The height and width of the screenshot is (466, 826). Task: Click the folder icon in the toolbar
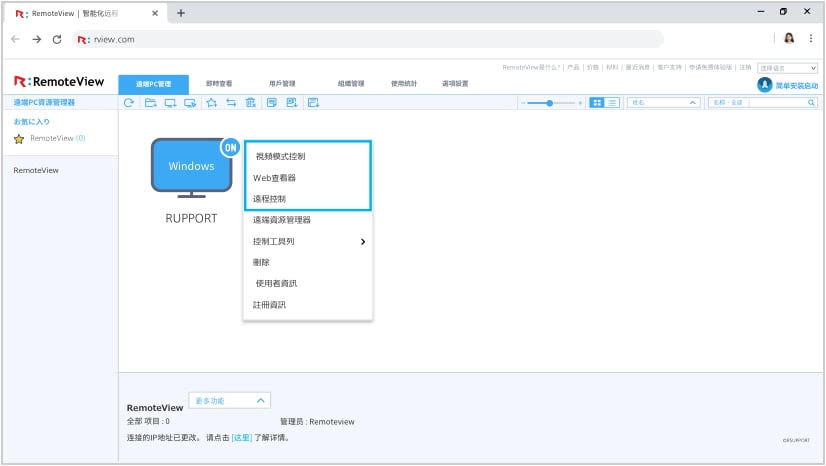[151, 103]
